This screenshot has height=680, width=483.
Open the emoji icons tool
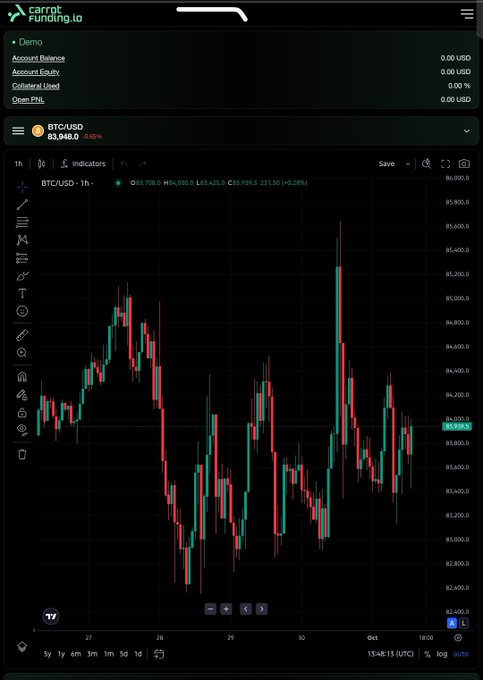(22, 311)
